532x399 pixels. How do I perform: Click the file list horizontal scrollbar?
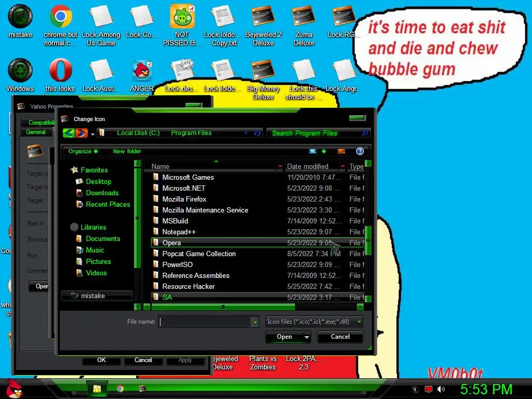click(x=223, y=307)
